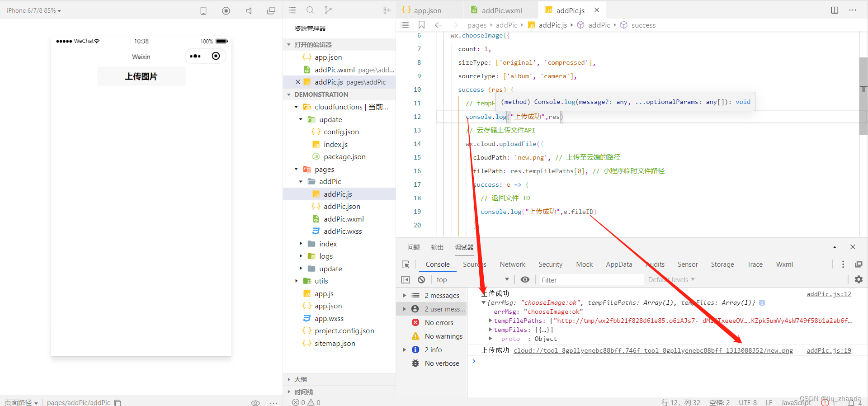Open the addPic.js:12 source link
868x406 pixels.
tap(829, 294)
